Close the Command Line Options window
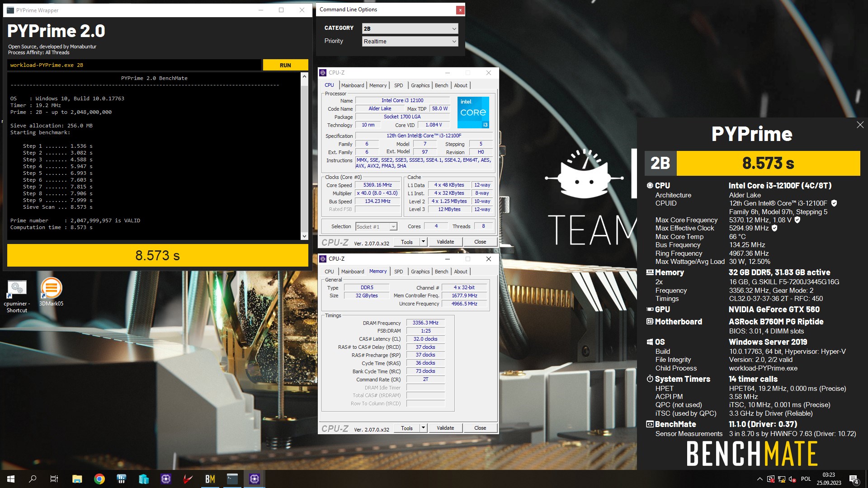 460,10
